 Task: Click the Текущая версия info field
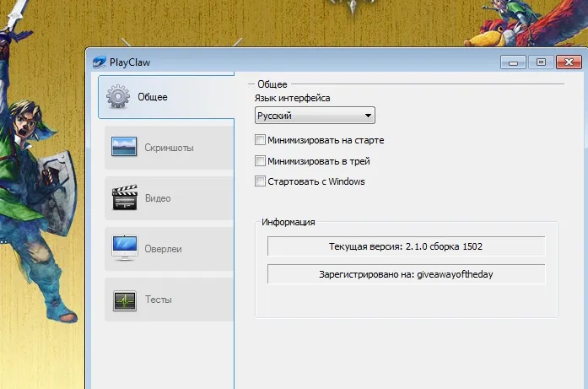(x=406, y=246)
